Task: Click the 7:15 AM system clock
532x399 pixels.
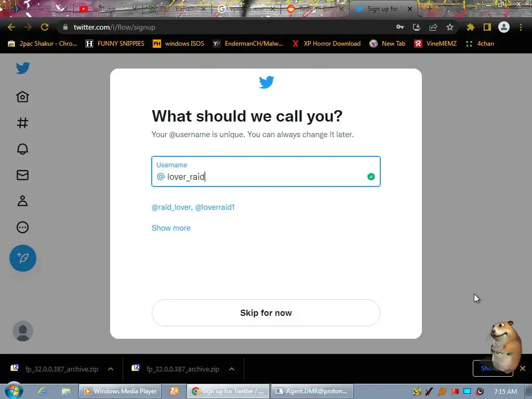Action: pyautogui.click(x=506, y=391)
